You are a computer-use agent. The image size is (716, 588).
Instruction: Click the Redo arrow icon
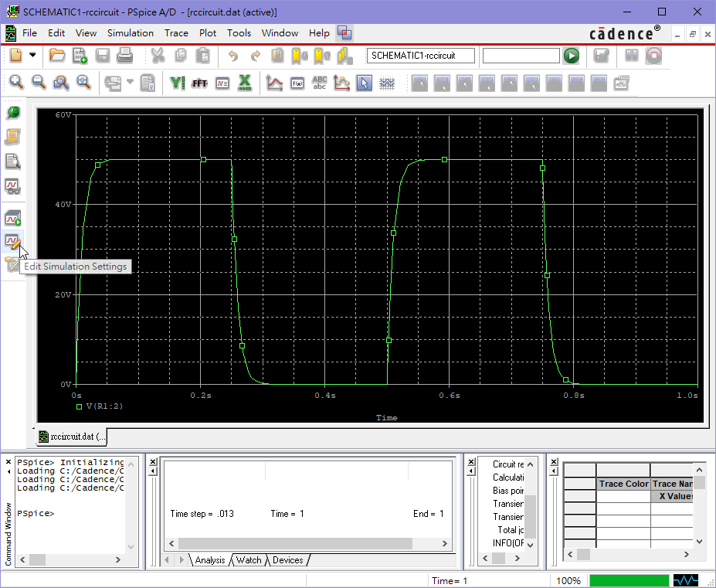pyautogui.click(x=255, y=56)
